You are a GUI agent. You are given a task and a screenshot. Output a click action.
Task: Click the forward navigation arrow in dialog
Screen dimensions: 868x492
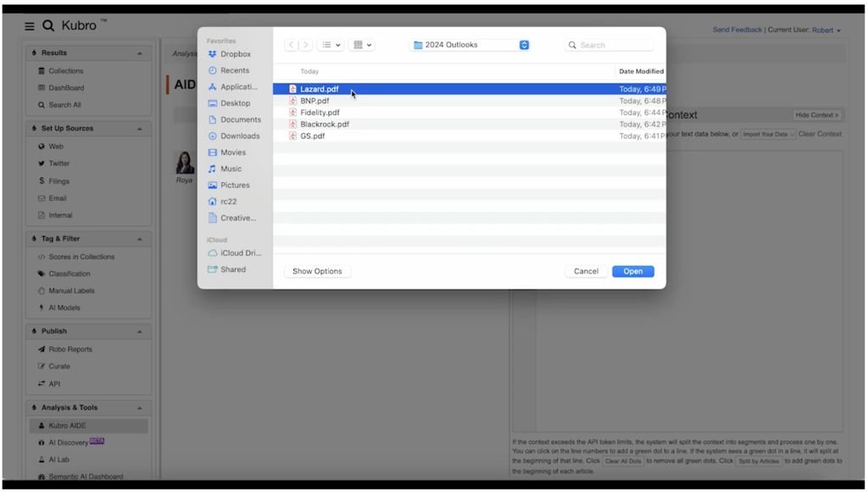point(305,45)
